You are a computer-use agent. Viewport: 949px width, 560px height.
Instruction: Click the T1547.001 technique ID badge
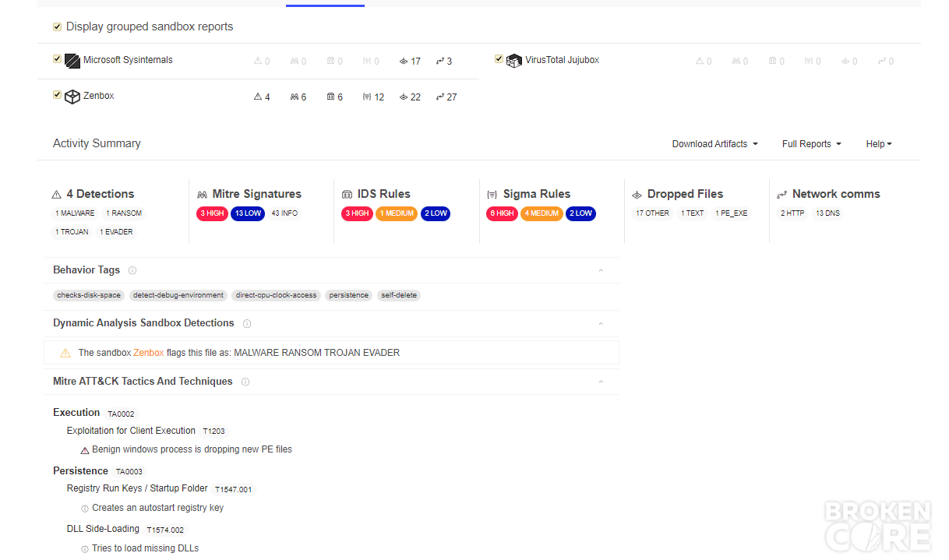234,490
